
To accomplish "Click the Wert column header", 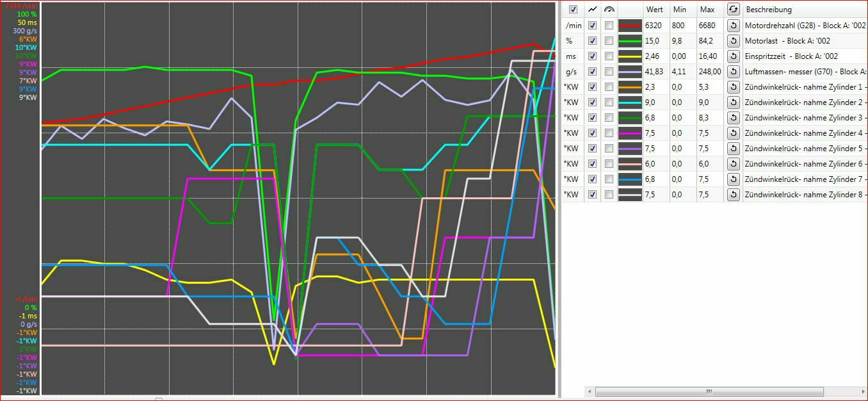I will 655,10.
